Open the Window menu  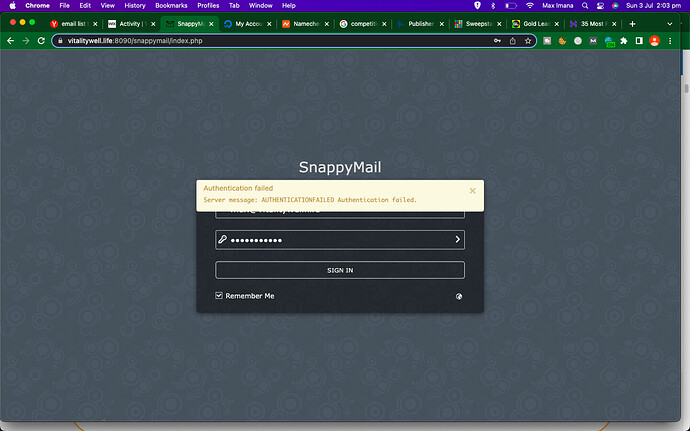coord(261,5)
